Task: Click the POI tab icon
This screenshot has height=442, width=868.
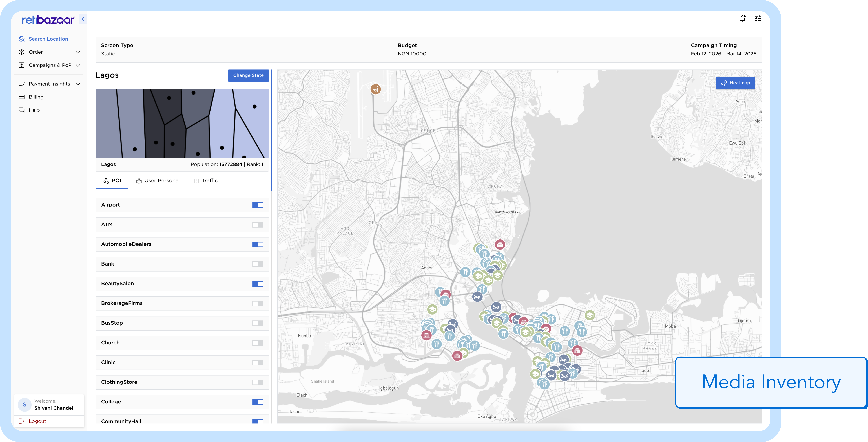Action: click(x=106, y=181)
